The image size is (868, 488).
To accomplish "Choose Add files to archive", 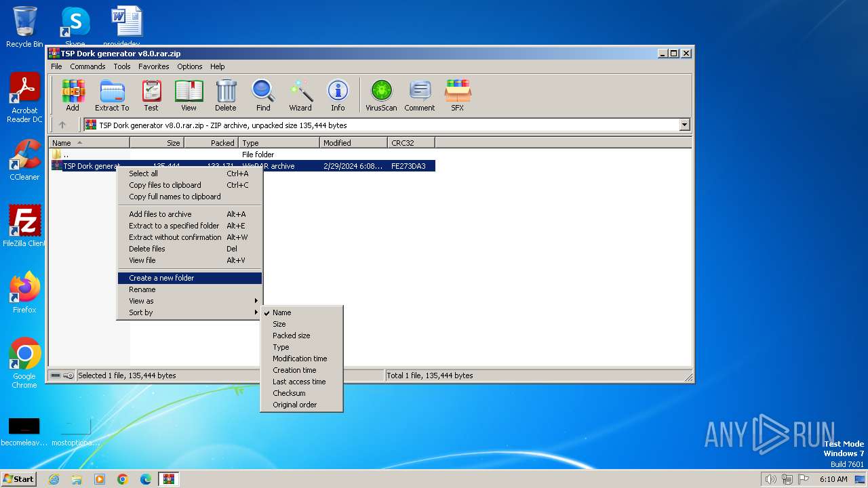I will pos(190,214).
